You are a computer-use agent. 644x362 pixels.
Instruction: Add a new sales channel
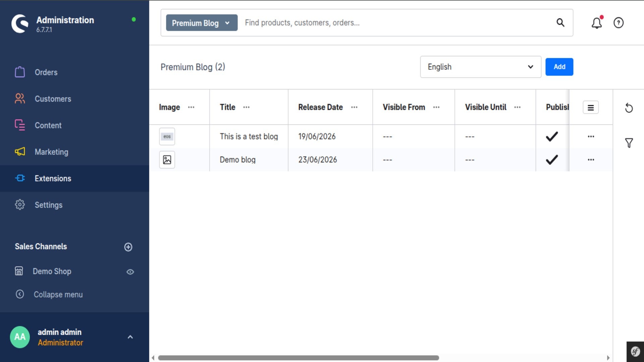(128, 247)
